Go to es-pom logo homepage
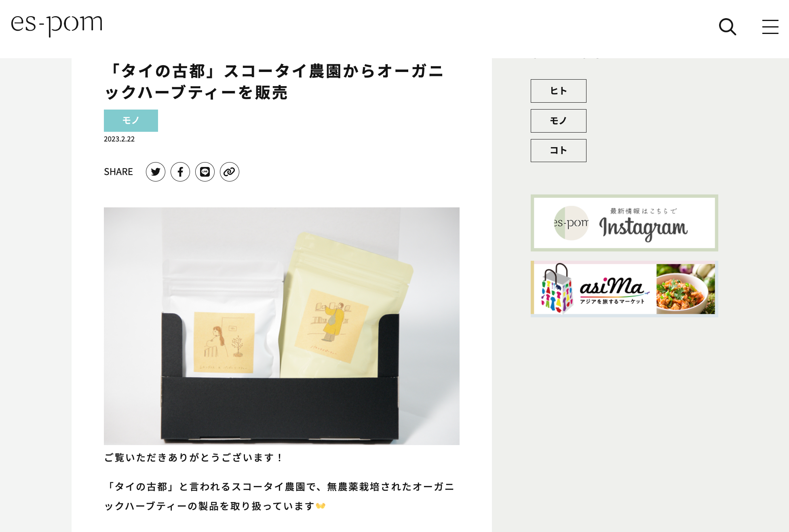This screenshot has width=789, height=532. [x=57, y=25]
